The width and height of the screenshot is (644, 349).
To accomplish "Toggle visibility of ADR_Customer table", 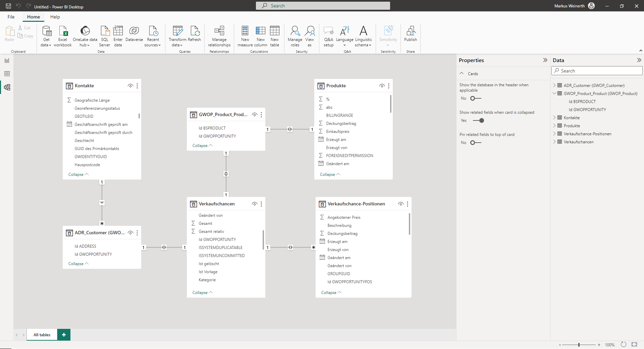I will tap(130, 233).
